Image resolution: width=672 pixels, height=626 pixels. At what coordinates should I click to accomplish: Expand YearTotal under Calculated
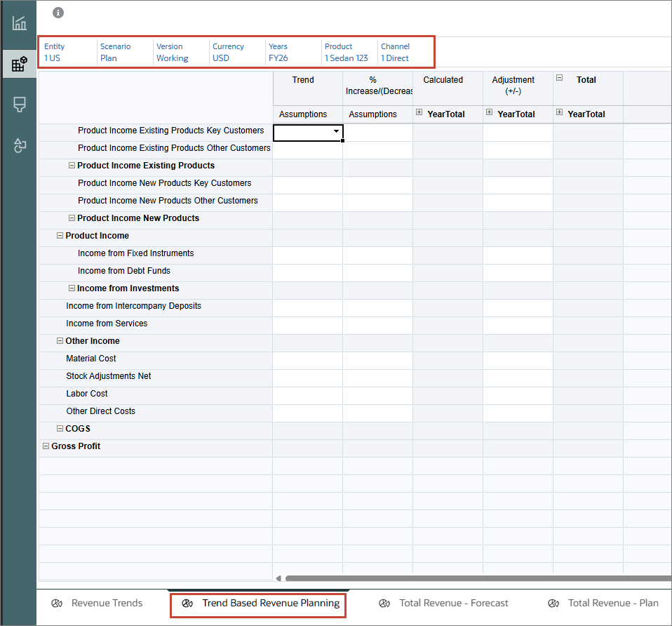tap(419, 112)
